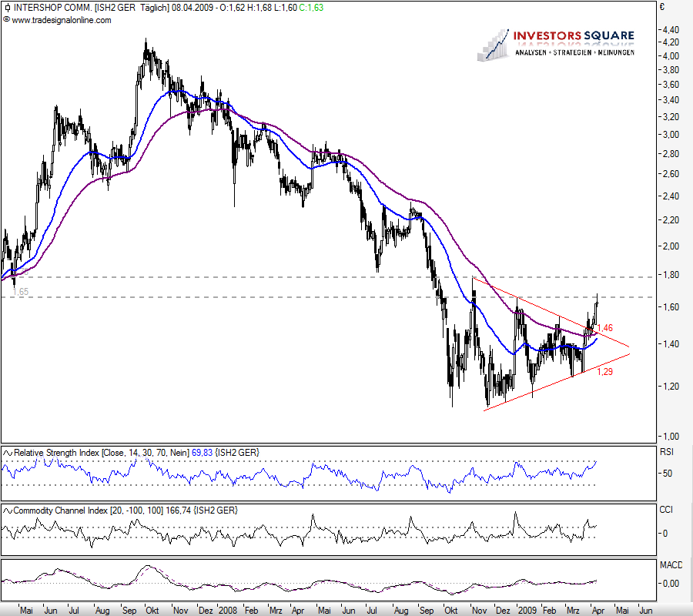Click the green close value C:1,63
The image size is (693, 616).
(x=311, y=8)
